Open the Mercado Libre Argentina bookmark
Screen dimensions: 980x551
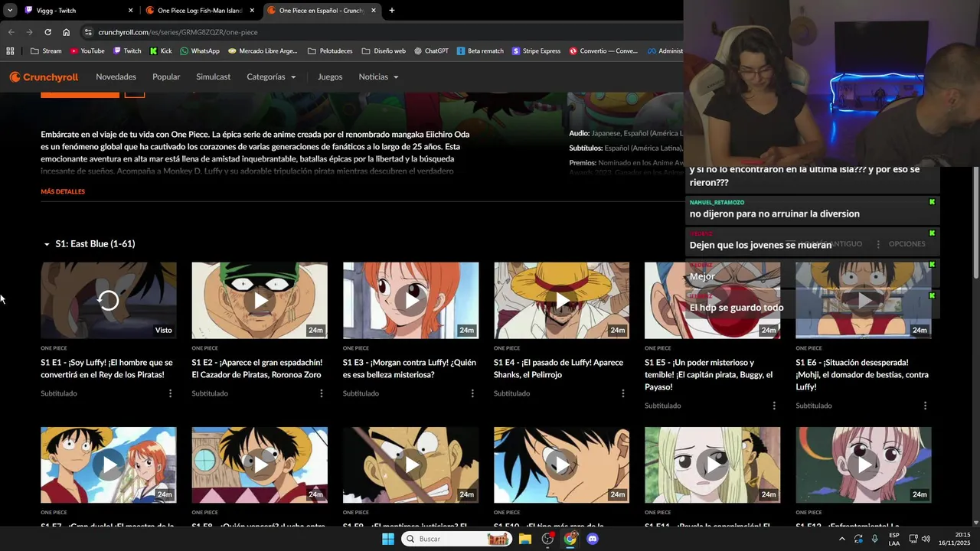[262, 51]
